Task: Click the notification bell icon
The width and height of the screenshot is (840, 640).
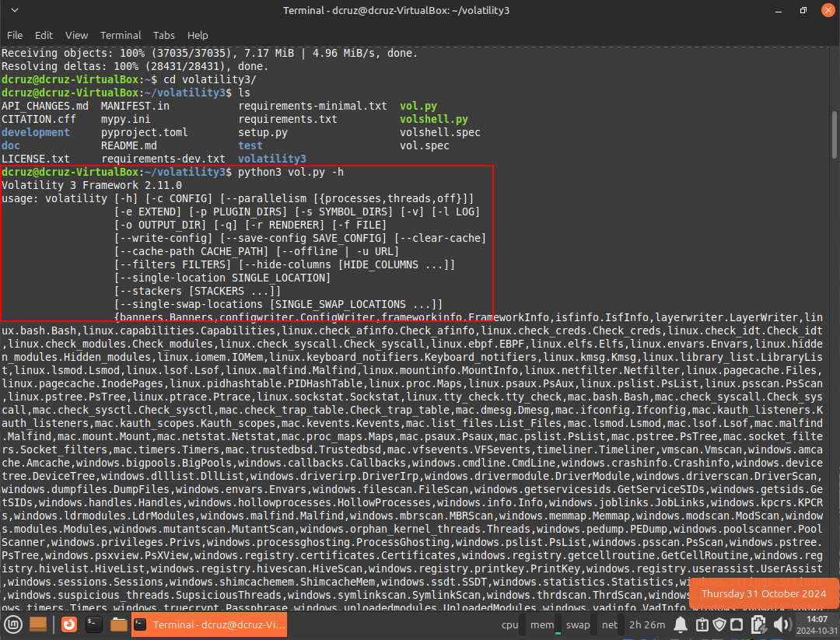Action: (681, 624)
